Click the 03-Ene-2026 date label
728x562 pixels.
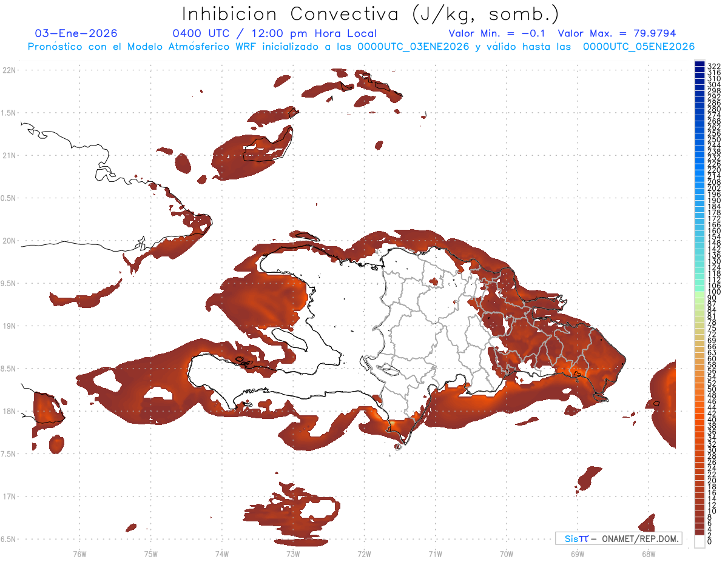coord(76,33)
